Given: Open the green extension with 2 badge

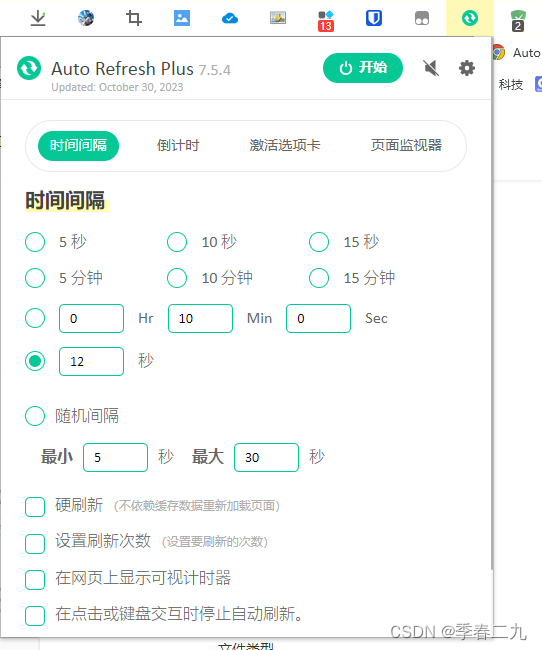Looking at the screenshot, I should [518, 21].
